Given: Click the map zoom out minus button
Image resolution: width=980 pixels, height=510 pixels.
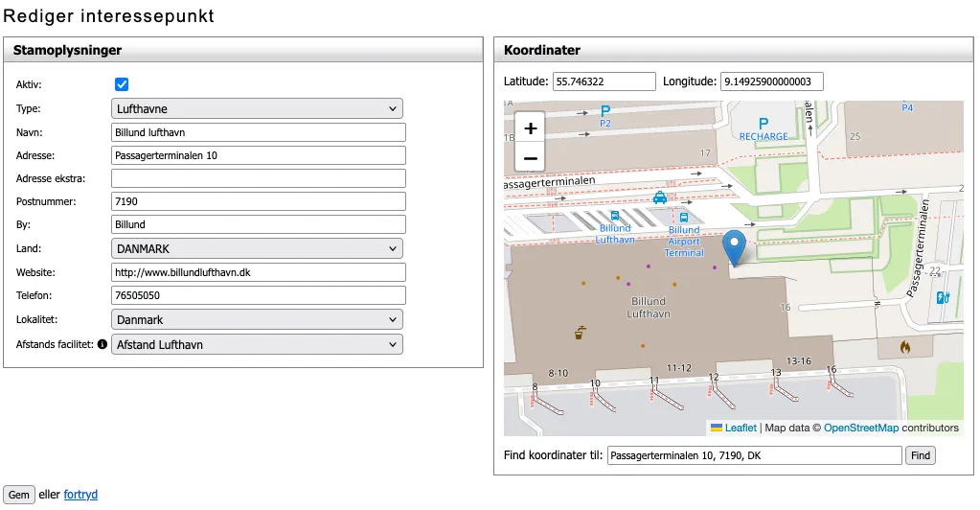Looking at the screenshot, I should tap(531, 158).
